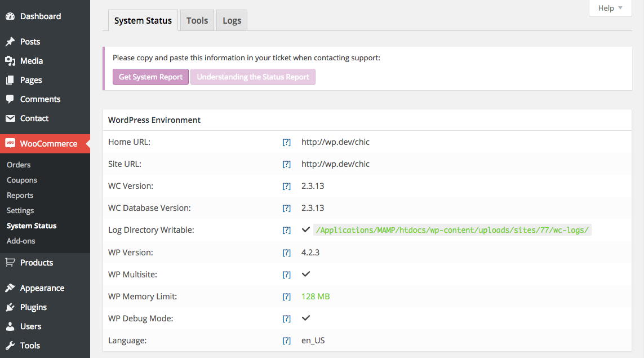
Task: Select the Tools wrench icon
Action: coord(10,345)
